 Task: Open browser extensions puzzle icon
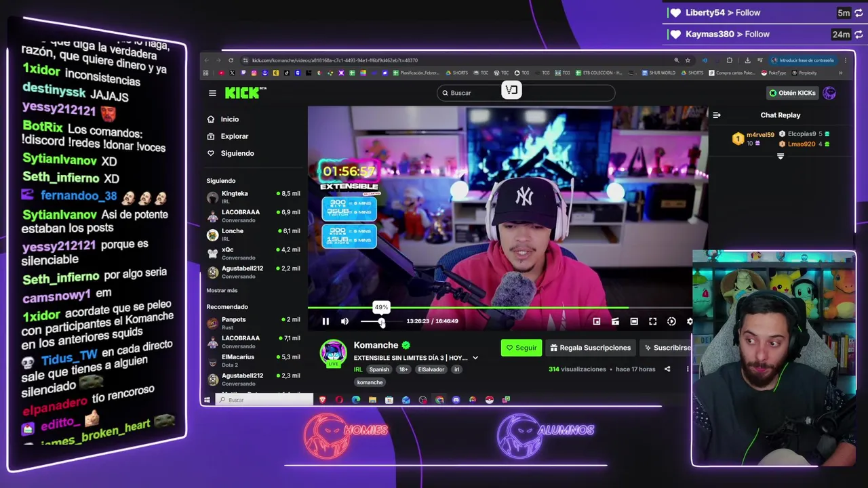pos(729,60)
